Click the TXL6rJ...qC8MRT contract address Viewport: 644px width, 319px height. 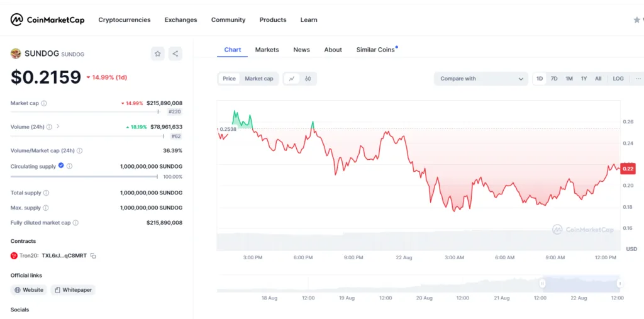coord(64,255)
